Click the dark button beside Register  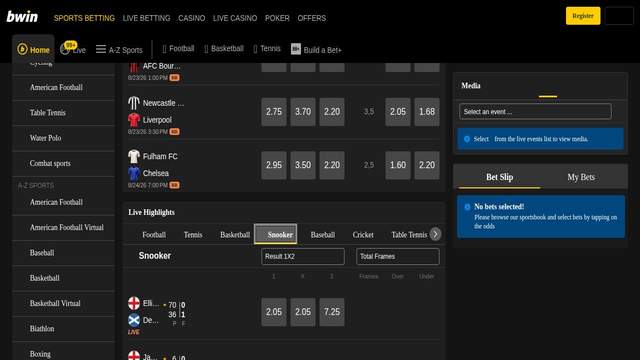pos(619,16)
